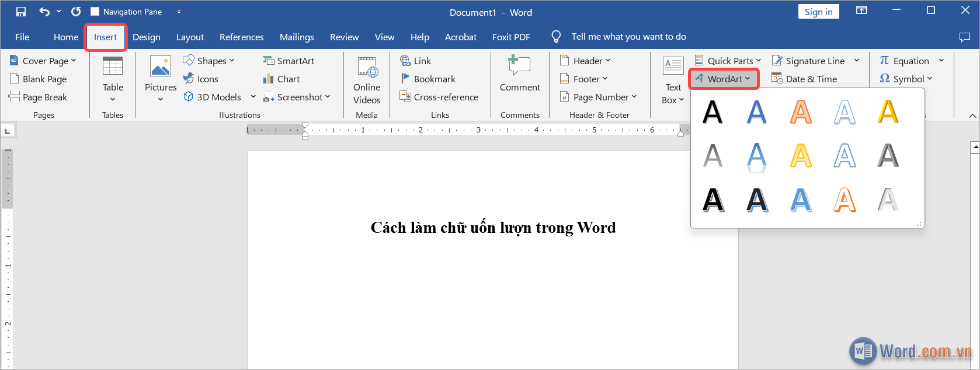
Task: Go to the References tab
Action: pyautogui.click(x=242, y=37)
